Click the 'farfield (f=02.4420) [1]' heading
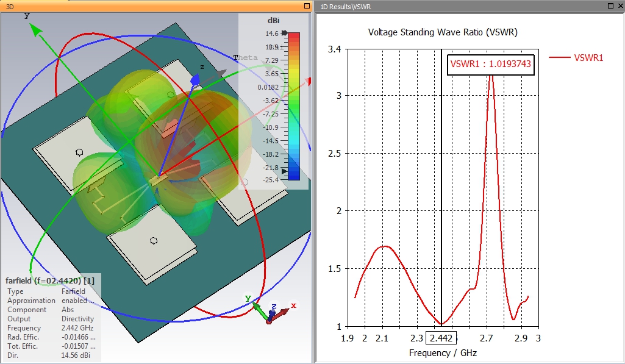The height and width of the screenshot is (364, 625). pyautogui.click(x=50, y=280)
